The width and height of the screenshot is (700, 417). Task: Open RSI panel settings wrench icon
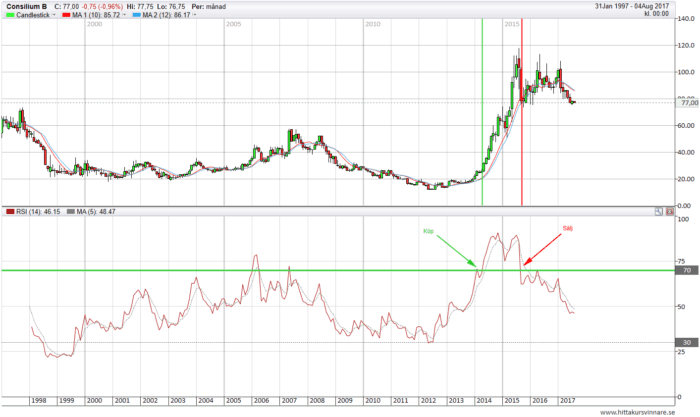click(658, 212)
